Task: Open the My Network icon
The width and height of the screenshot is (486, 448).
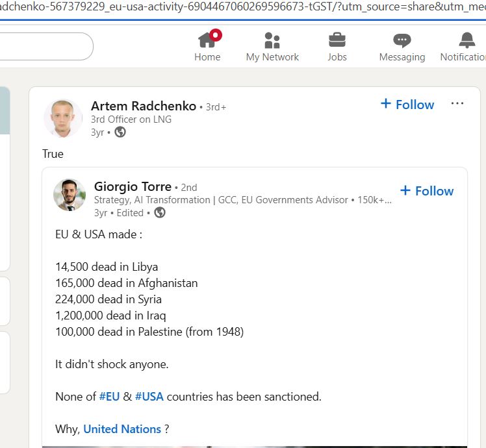Action: click(272, 40)
